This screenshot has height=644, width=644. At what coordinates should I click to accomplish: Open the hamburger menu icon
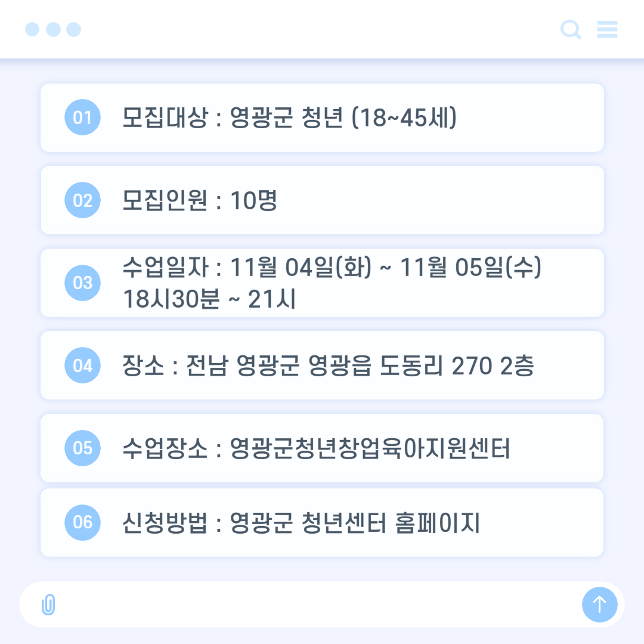point(607,29)
